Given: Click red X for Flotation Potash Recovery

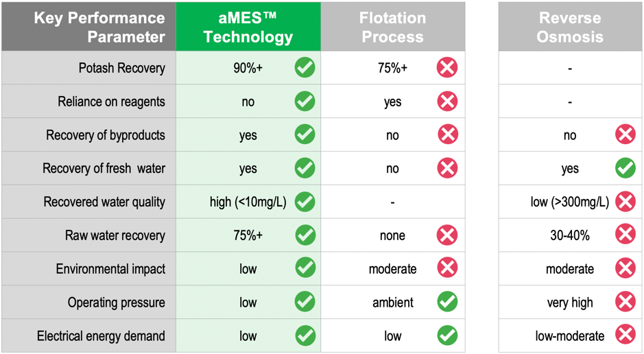Looking at the screenshot, I should pyautogui.click(x=447, y=68).
